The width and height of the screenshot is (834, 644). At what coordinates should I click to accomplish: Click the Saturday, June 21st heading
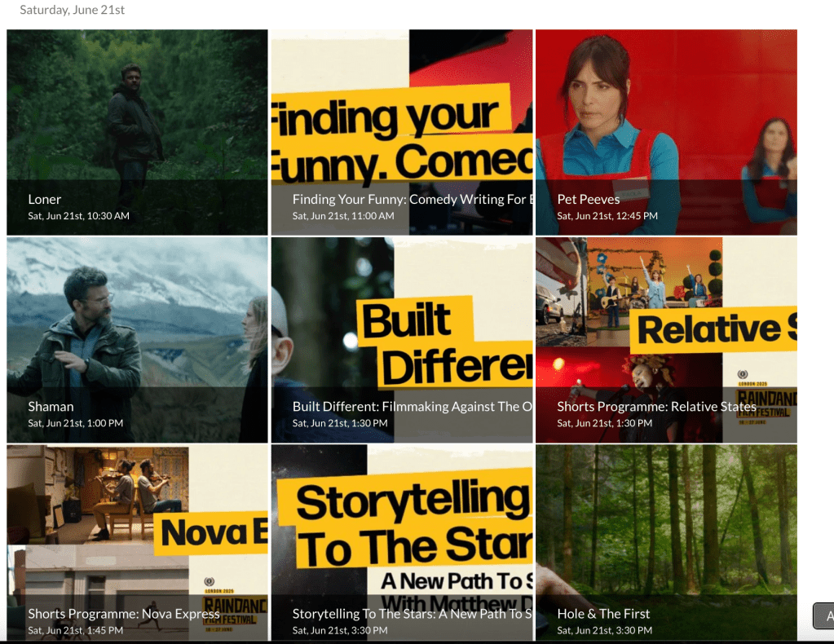click(x=73, y=10)
